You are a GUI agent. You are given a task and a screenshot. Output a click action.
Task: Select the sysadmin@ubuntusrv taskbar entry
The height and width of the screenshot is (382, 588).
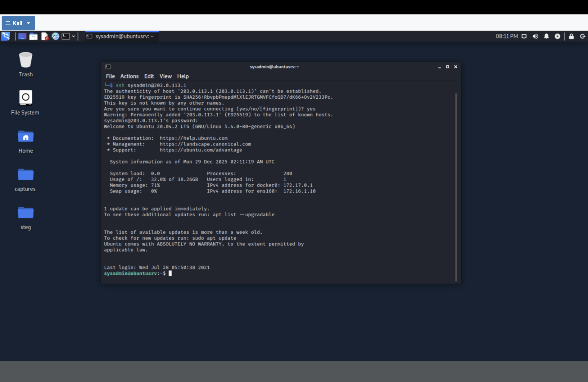[x=122, y=36]
